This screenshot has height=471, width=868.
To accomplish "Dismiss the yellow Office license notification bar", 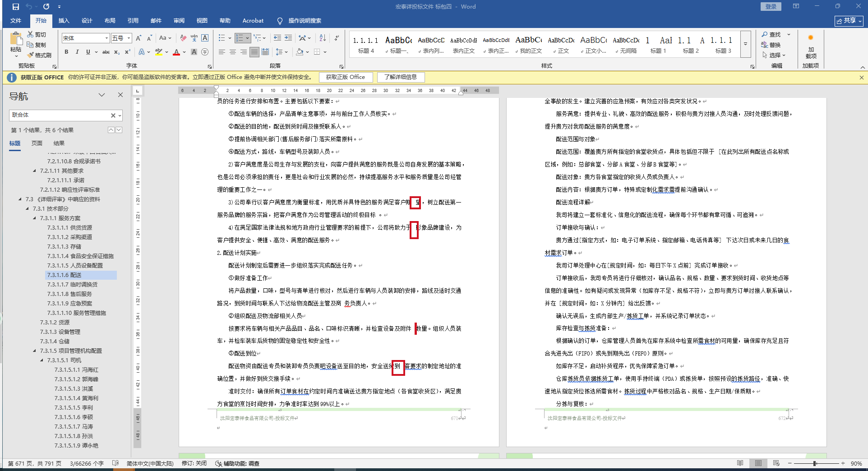I will (861, 78).
